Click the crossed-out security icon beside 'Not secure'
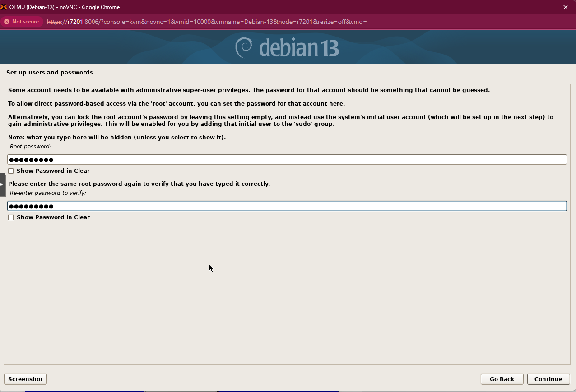The width and height of the screenshot is (576, 392). 6,21
